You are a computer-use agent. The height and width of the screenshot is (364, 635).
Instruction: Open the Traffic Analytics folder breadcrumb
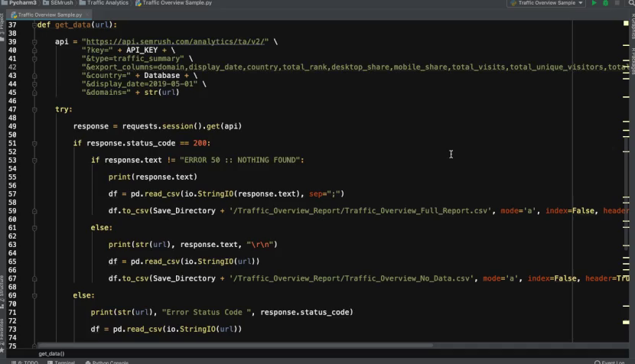[106, 3]
